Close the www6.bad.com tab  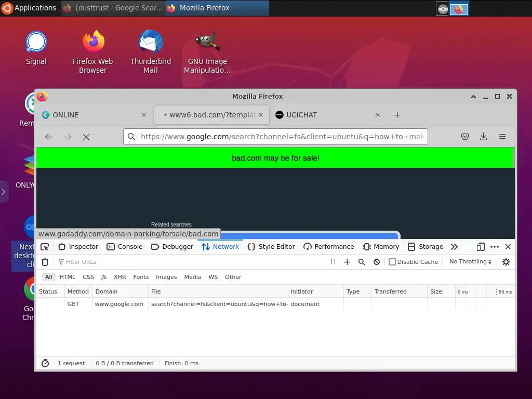(x=261, y=115)
